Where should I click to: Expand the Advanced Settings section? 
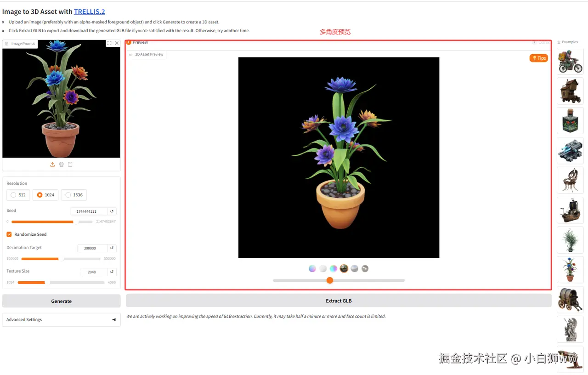coord(61,319)
